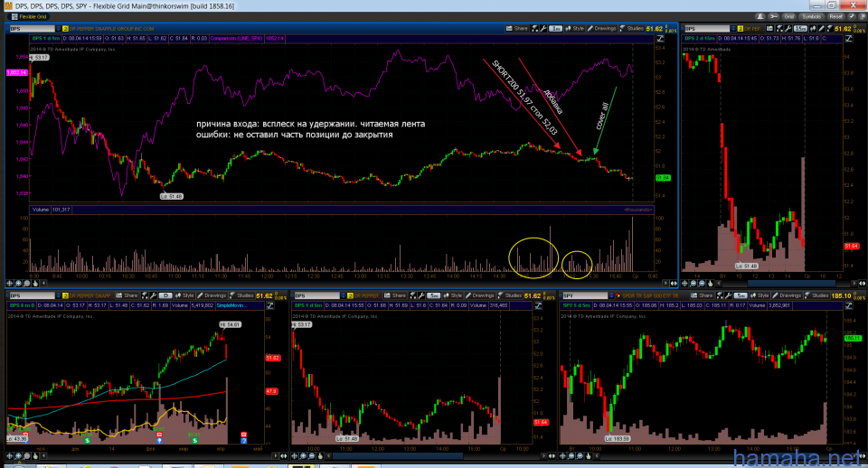Click Share icon on top-right 15m chart
The height and width of the screenshot is (468, 868).
click(769, 28)
